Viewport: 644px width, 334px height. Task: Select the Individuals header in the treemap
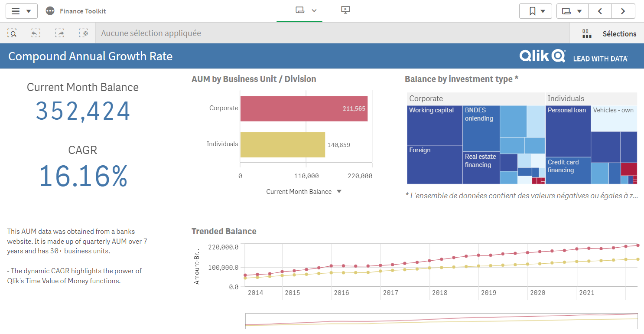[566, 98]
